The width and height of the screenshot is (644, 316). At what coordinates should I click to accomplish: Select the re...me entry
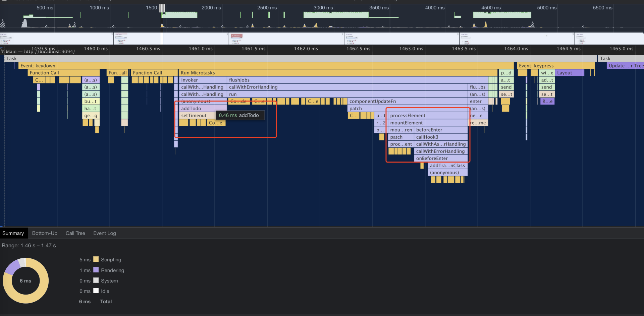[x=478, y=123]
